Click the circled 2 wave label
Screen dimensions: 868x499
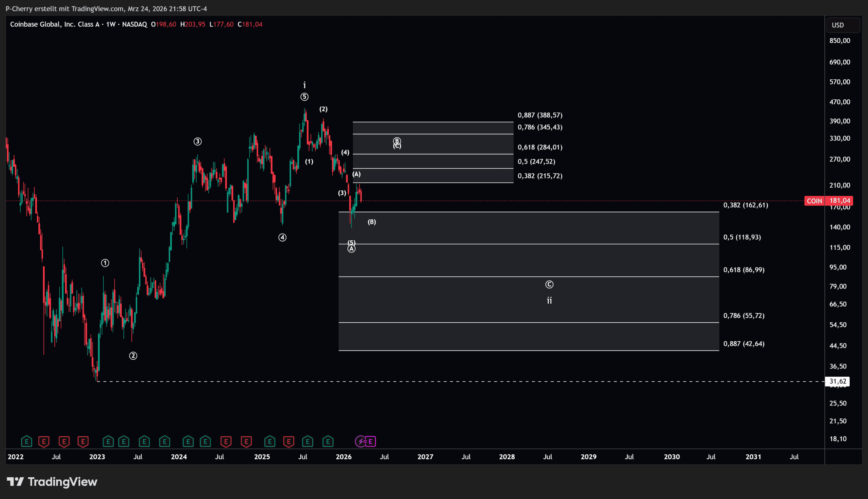pos(133,356)
